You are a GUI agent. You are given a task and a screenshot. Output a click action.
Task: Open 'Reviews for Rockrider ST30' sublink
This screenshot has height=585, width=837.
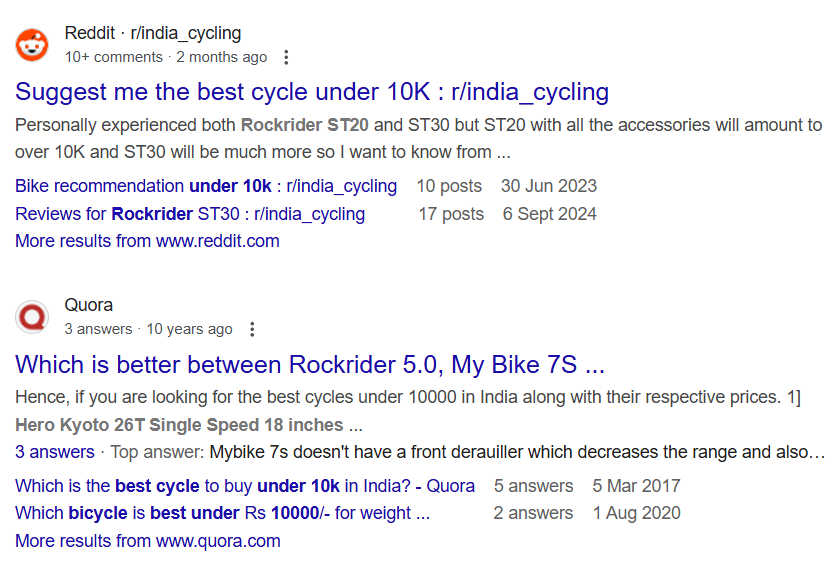190,214
